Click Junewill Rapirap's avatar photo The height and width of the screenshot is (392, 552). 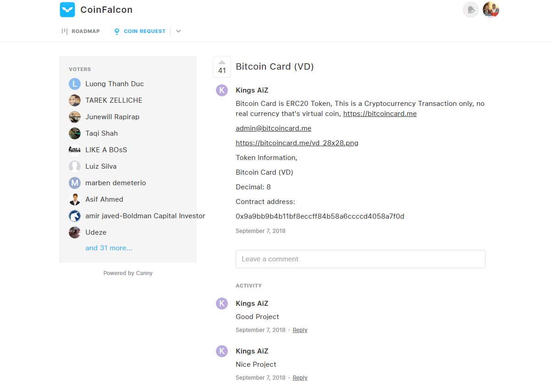[75, 117]
